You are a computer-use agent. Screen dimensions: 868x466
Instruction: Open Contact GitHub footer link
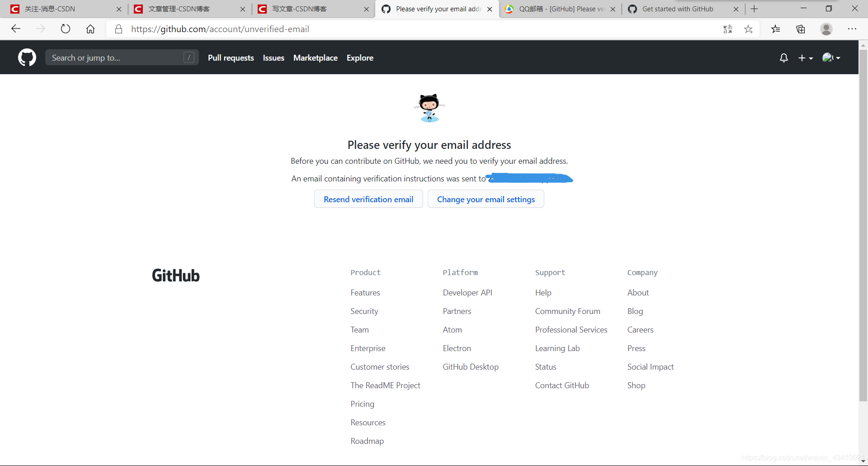[x=562, y=385]
